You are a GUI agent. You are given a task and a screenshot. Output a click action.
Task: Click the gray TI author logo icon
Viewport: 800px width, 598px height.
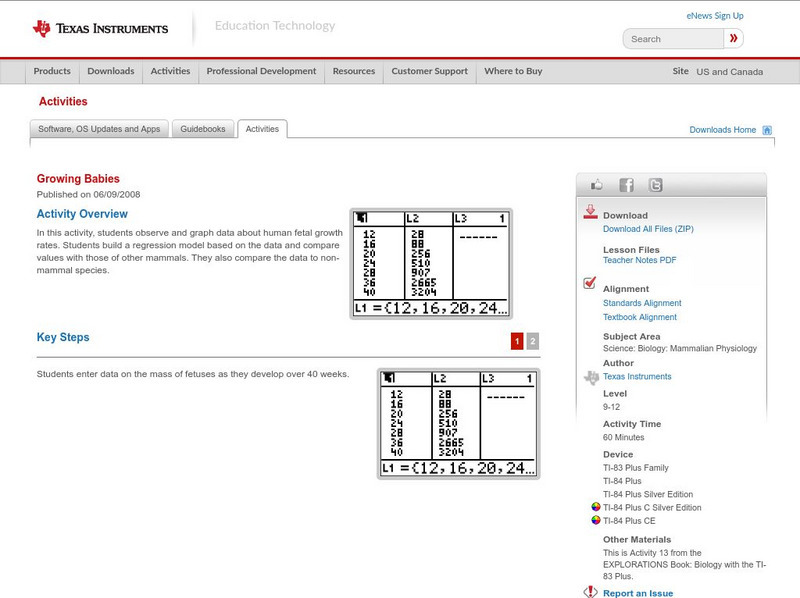[x=591, y=377]
